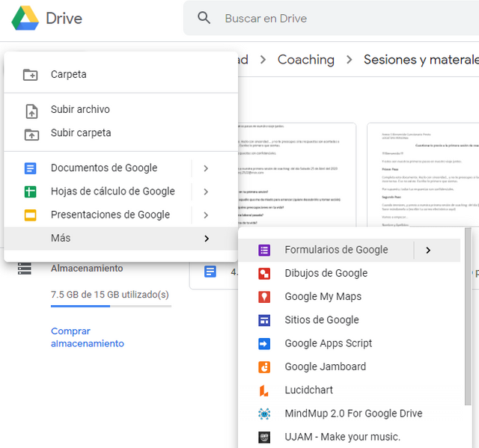This screenshot has height=448, width=479.
Task: Choose MindMup 2.0 For Google Drive
Action: pos(350,414)
